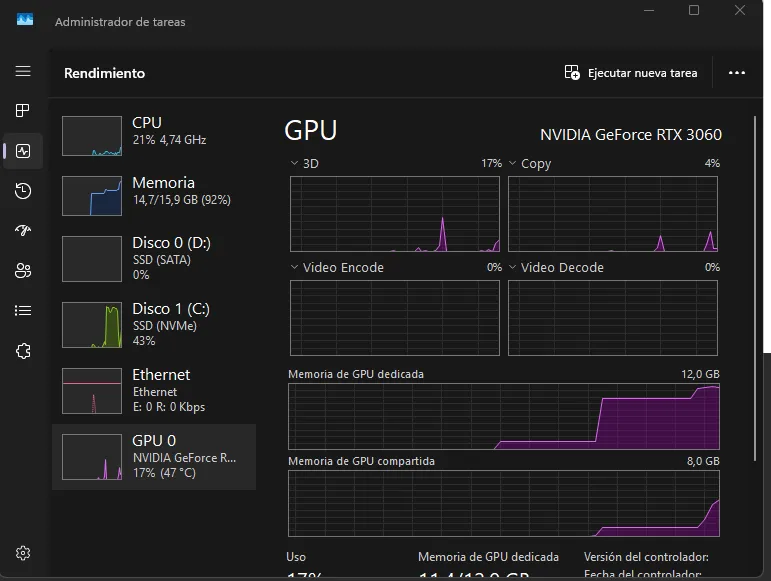This screenshot has height=581, width=771.
Task: Click the 17% 3D usage value
Action: (491, 163)
